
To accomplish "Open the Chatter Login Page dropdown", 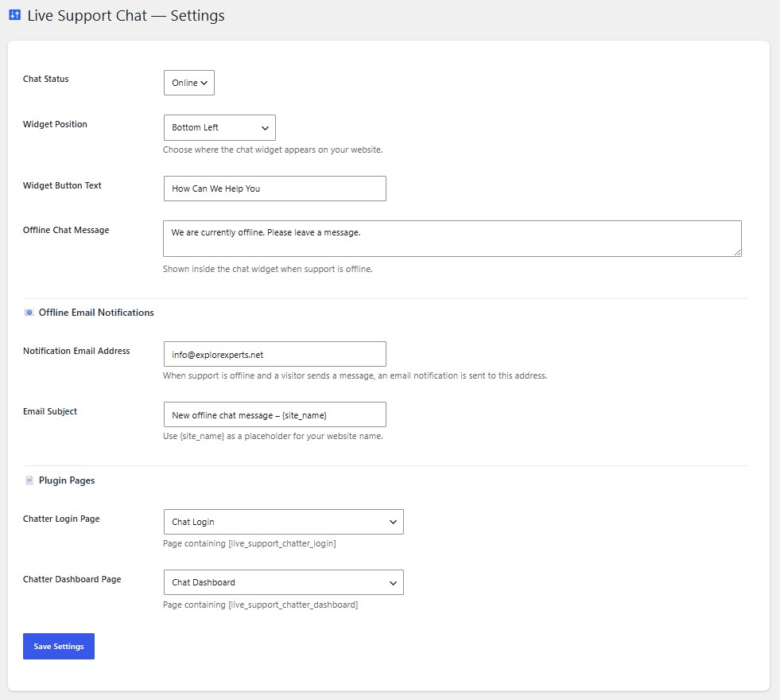I will [x=284, y=522].
